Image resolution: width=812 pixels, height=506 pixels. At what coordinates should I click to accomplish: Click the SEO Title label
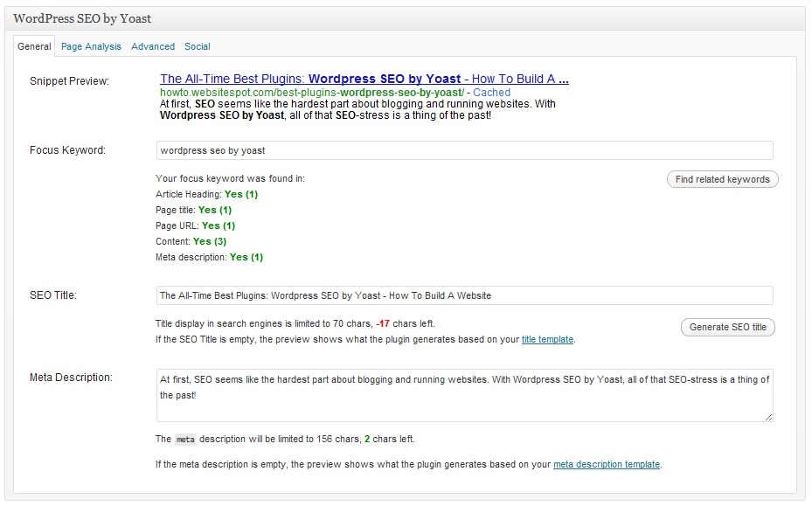click(x=52, y=295)
